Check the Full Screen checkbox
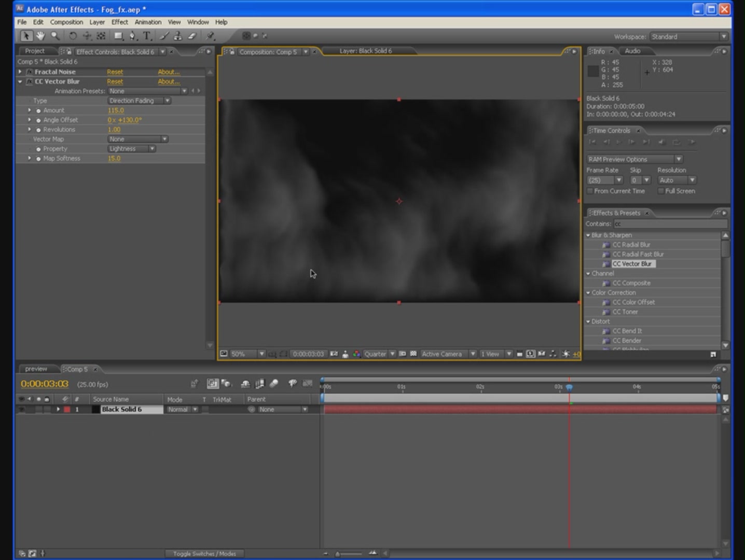 pyautogui.click(x=661, y=191)
